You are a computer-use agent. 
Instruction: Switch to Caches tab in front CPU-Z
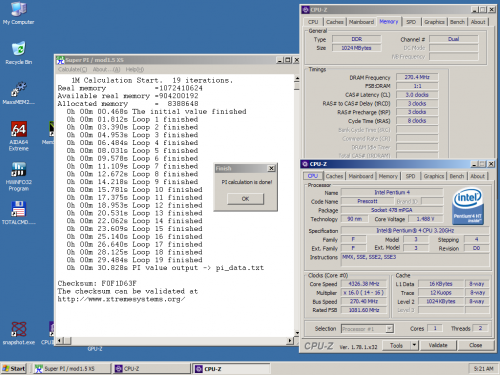(334, 176)
